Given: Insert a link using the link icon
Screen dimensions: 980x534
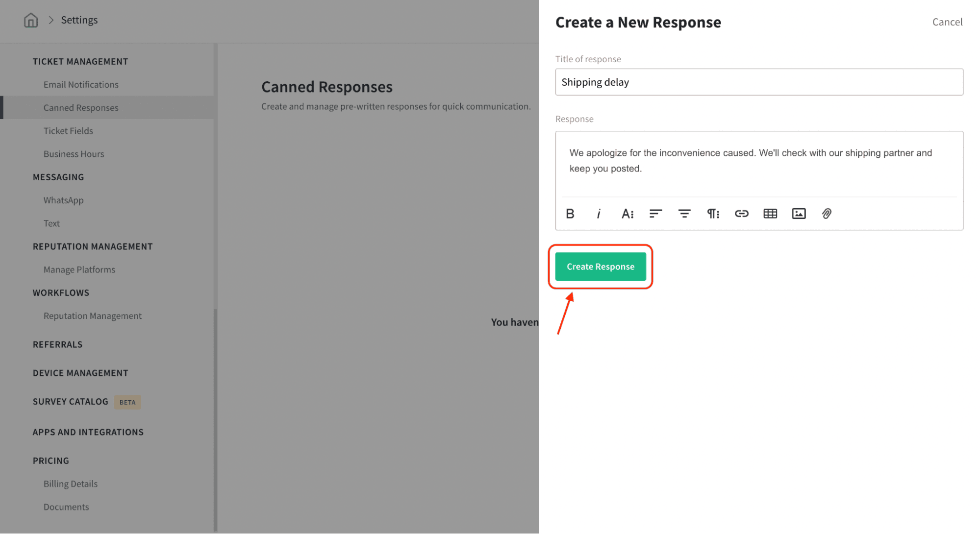Looking at the screenshot, I should pos(741,214).
